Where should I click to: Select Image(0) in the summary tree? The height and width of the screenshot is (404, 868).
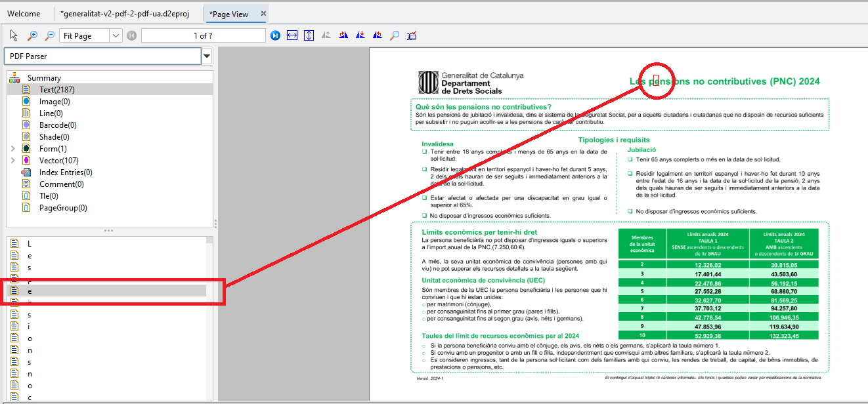coord(54,102)
